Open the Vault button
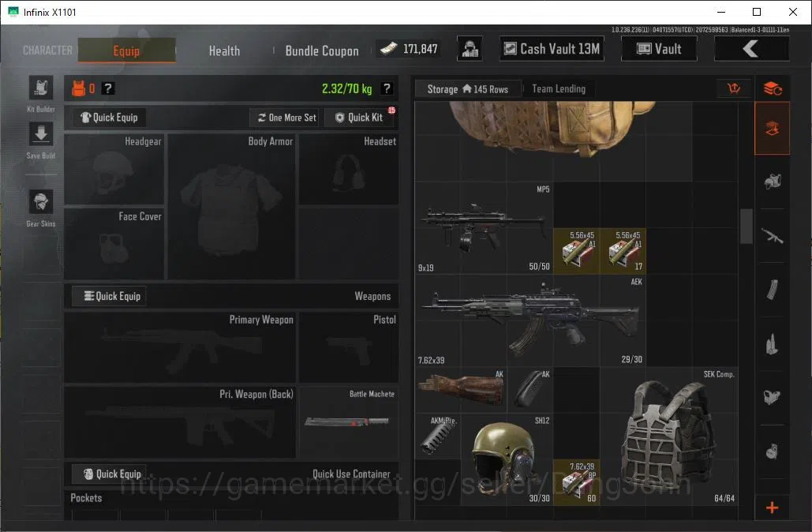This screenshot has width=812, height=532. [x=659, y=49]
